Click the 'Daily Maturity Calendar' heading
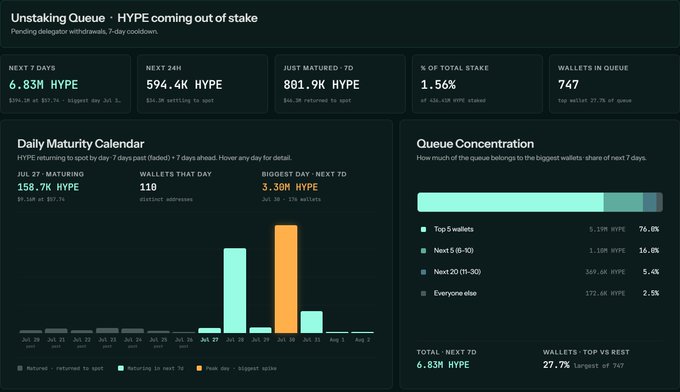The image size is (680, 392). point(81,144)
